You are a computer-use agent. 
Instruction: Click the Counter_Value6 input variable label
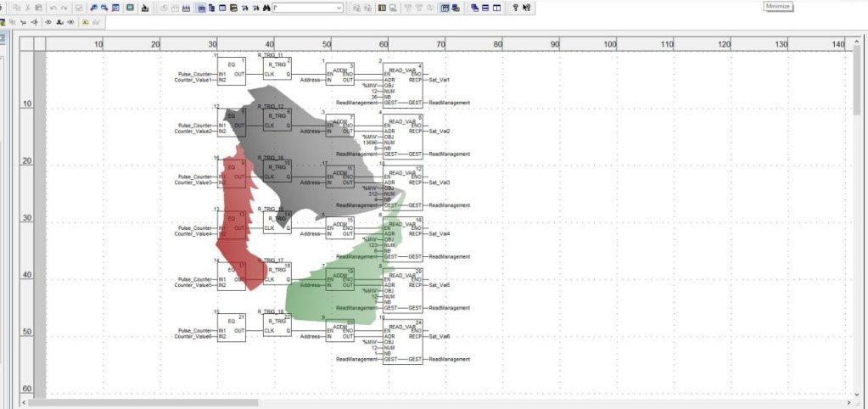point(194,337)
